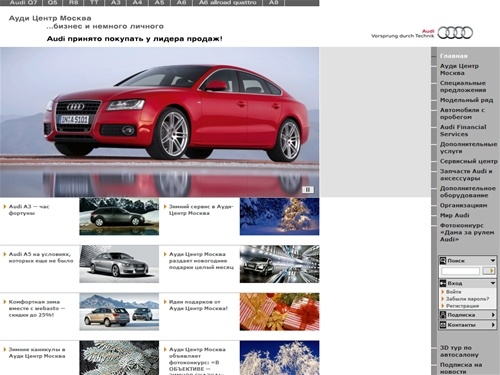Click the silver Audi A5 thumbnail
This screenshot has height=375, width=500.
tap(119, 264)
